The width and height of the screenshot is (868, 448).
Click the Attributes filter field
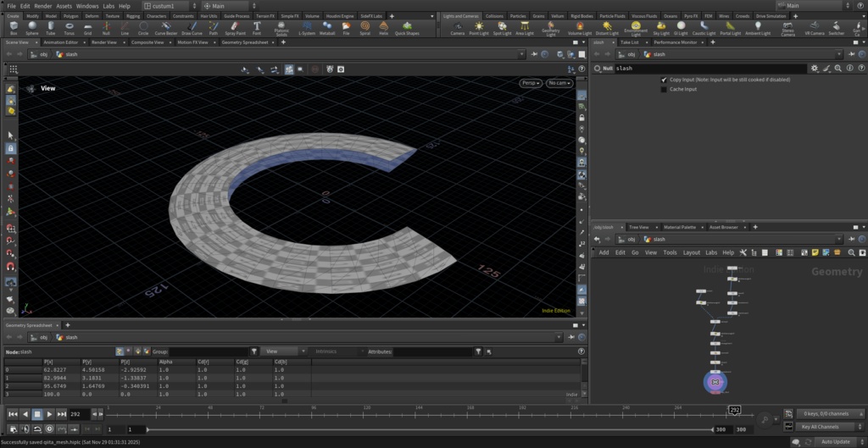point(433,351)
